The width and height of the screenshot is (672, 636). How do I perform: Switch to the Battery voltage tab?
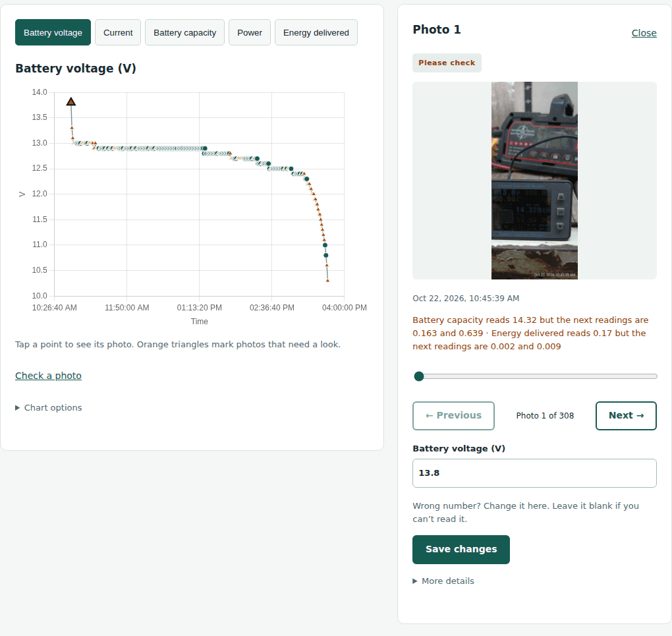tap(53, 32)
